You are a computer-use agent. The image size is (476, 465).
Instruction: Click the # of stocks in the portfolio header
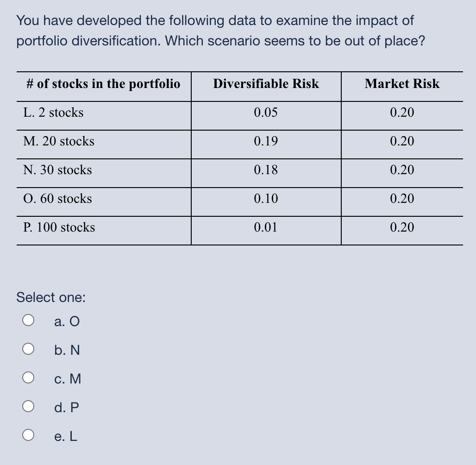(102, 84)
